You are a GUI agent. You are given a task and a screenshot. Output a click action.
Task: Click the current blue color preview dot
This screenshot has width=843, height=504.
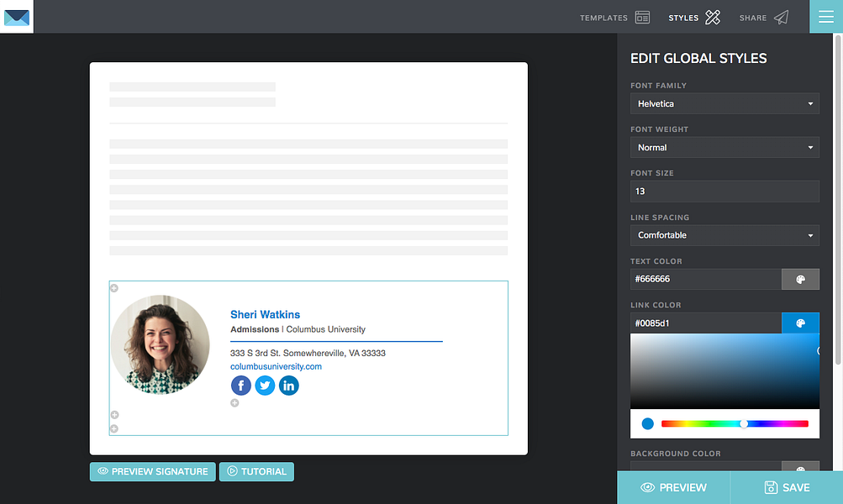[648, 424]
